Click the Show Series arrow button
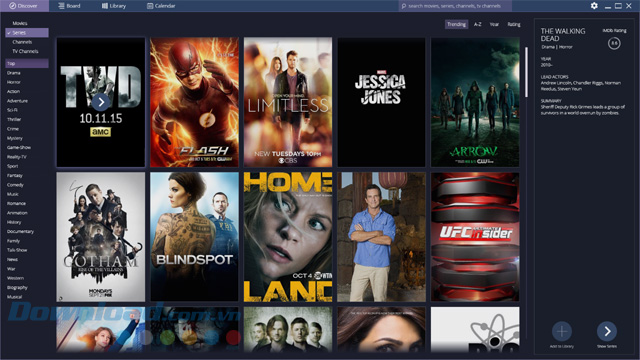Screen dimensions: 640x360 (607, 331)
